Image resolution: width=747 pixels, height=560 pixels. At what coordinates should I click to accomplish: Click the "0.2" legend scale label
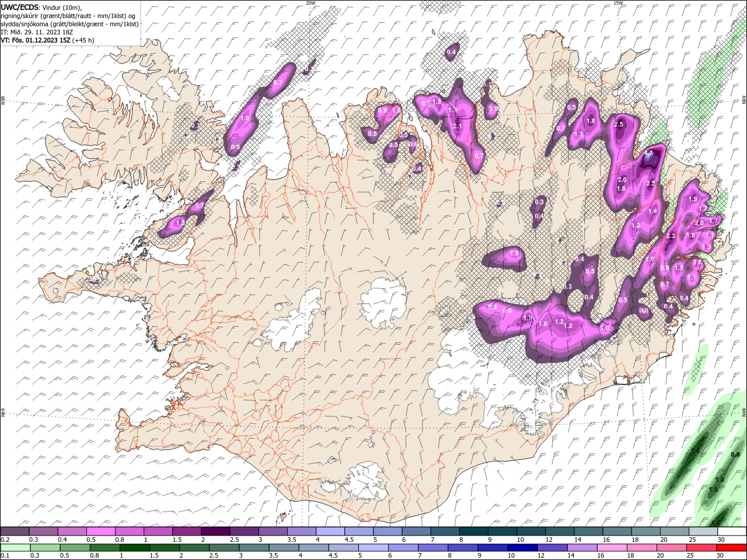click(5, 540)
